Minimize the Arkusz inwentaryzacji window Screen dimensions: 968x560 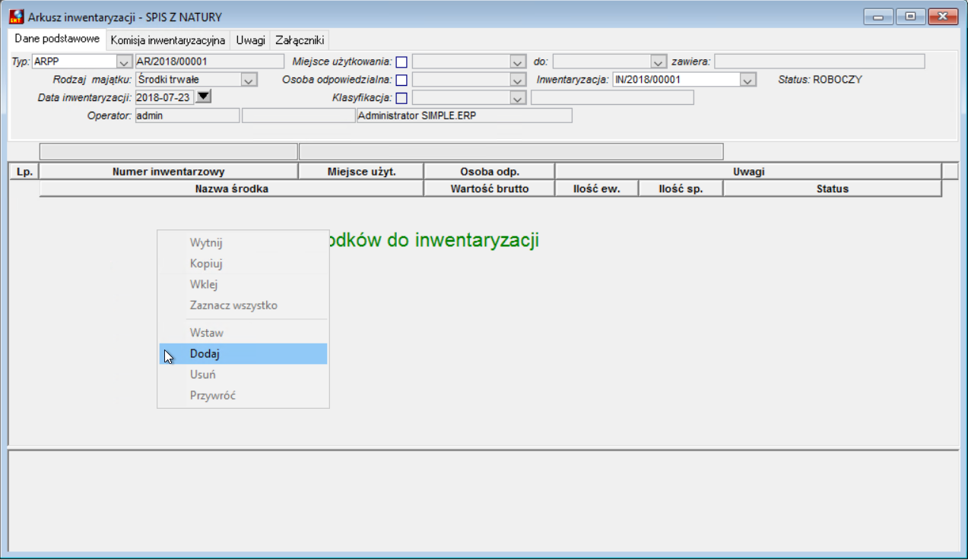879,16
